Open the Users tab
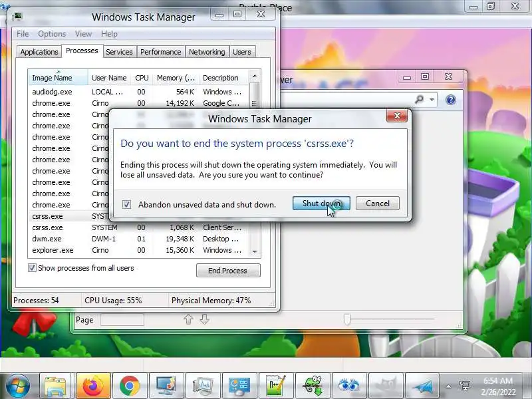The height and width of the screenshot is (399, 532). 242,52
